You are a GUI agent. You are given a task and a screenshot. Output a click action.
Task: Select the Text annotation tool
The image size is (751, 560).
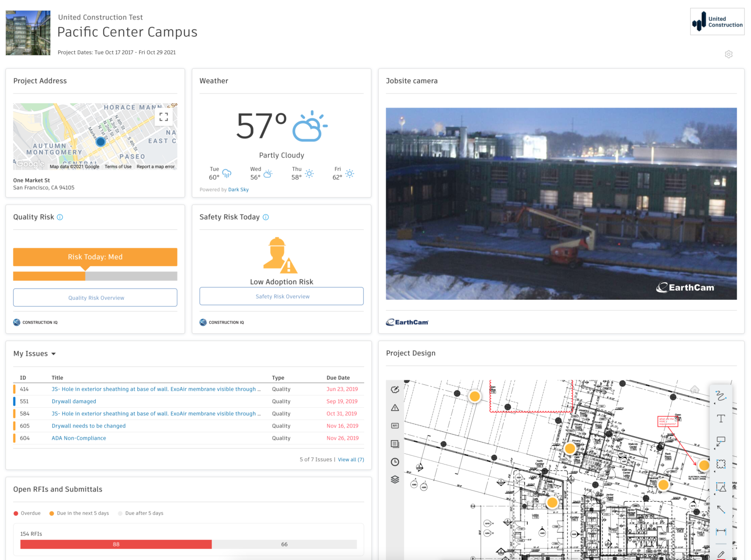(721, 418)
